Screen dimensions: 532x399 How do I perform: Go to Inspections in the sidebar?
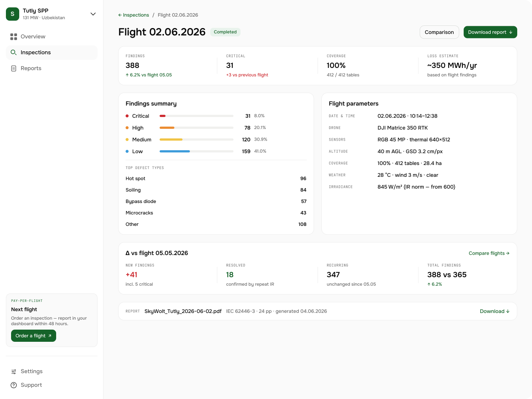click(52, 52)
